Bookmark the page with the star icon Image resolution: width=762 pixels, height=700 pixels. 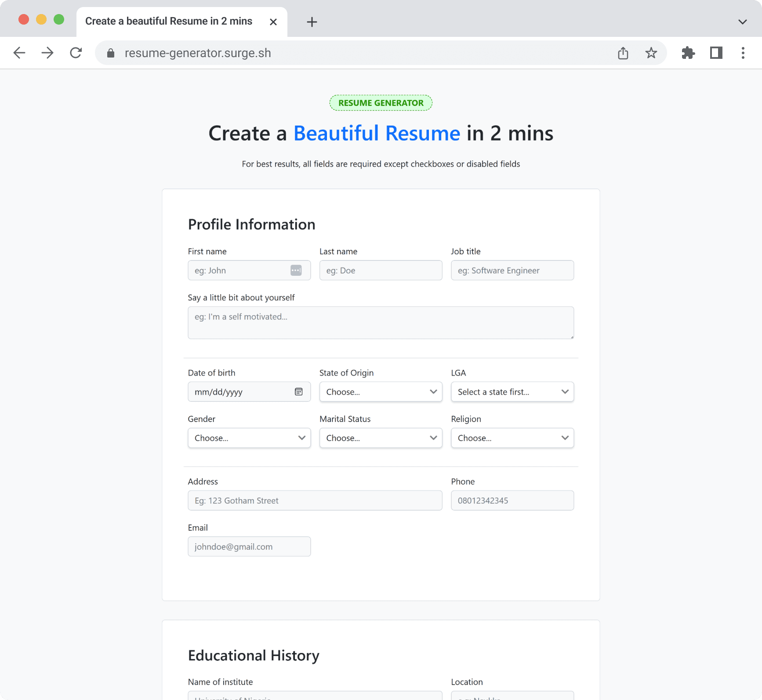click(651, 53)
